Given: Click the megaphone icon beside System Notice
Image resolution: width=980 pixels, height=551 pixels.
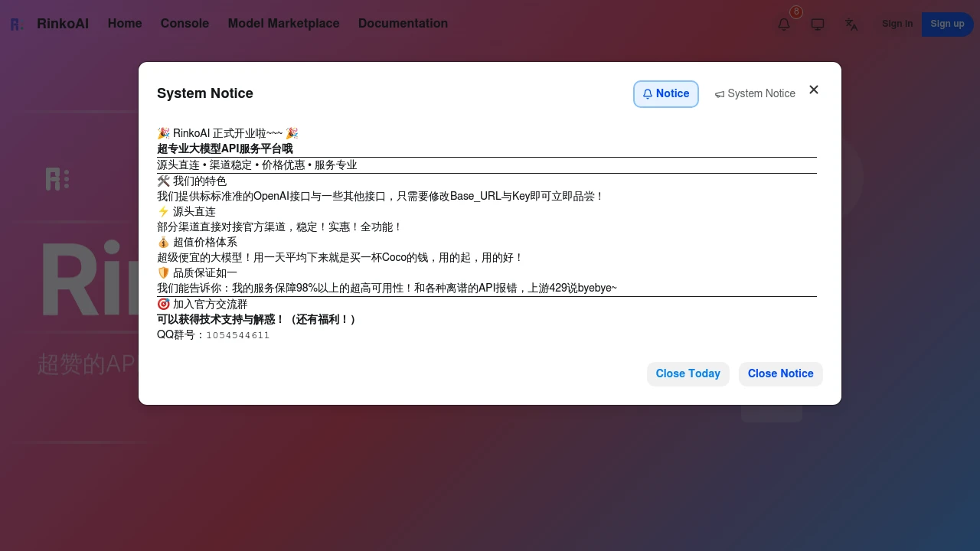Looking at the screenshot, I should [720, 93].
